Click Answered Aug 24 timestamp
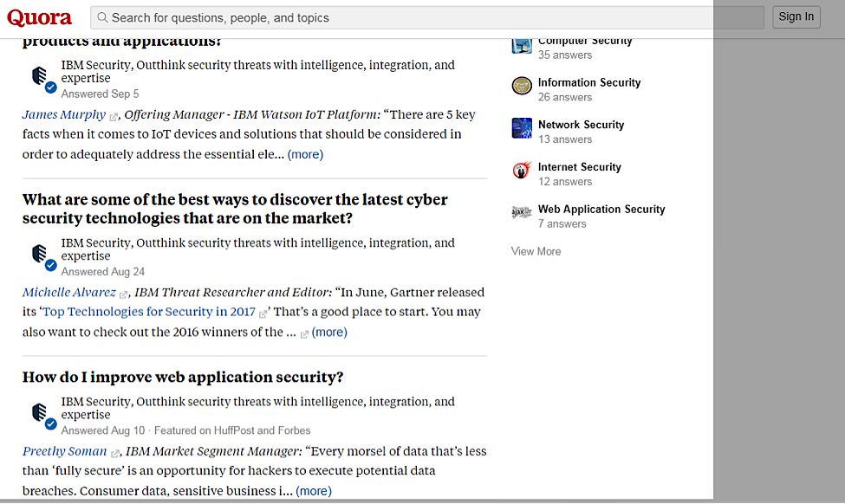The image size is (845, 504). (x=103, y=271)
